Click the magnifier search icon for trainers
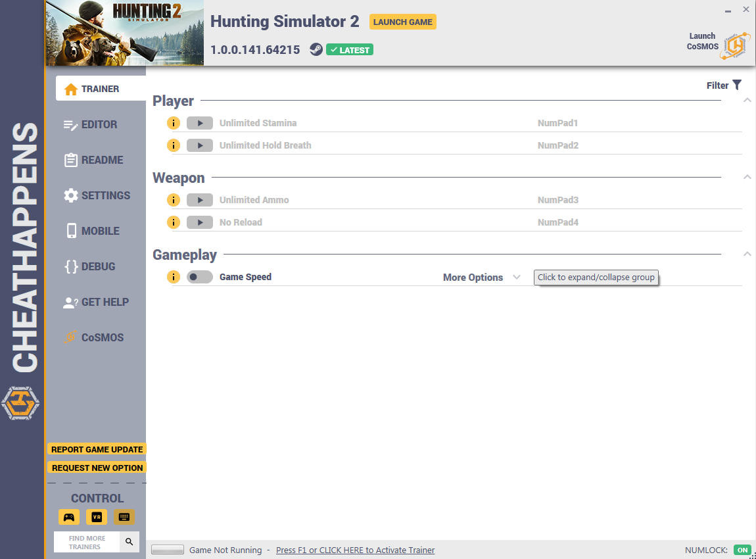The height and width of the screenshot is (559, 756). tap(130, 542)
